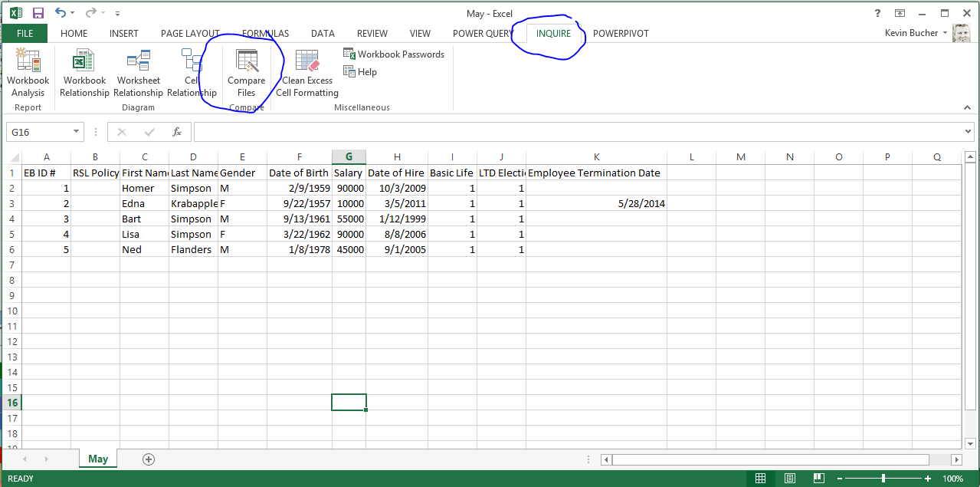The height and width of the screenshot is (487, 980).
Task: Open the POWERPIVOT tab
Action: [621, 34]
